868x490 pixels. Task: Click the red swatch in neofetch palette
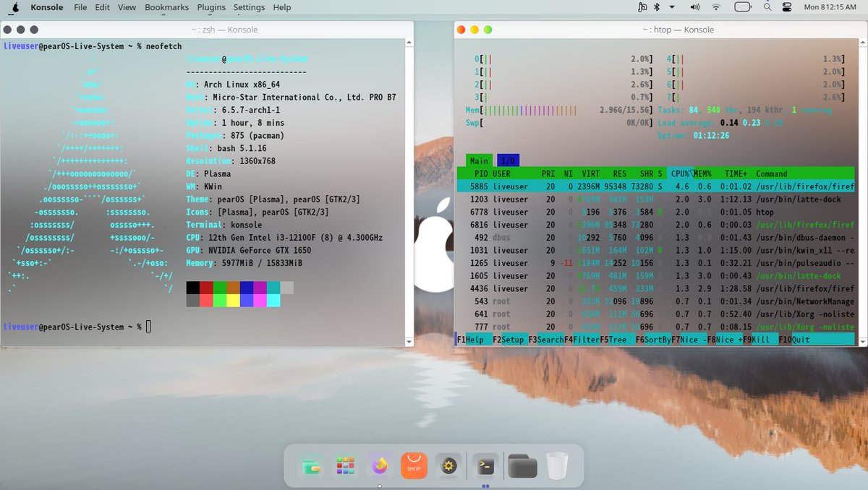206,288
